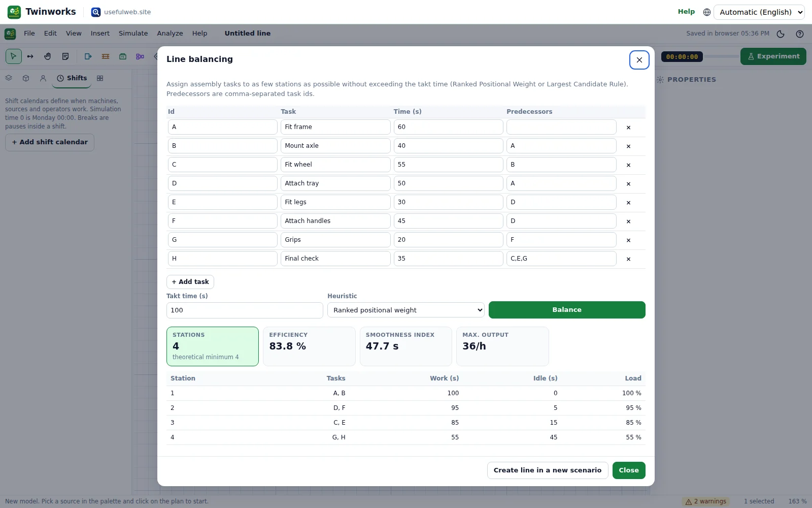Click the green buffer element icon
The image size is (812, 508).
[123, 56]
